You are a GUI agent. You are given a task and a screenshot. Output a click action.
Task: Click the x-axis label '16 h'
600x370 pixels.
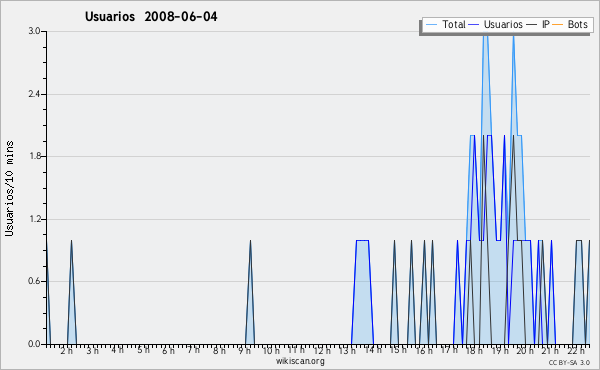424,350
